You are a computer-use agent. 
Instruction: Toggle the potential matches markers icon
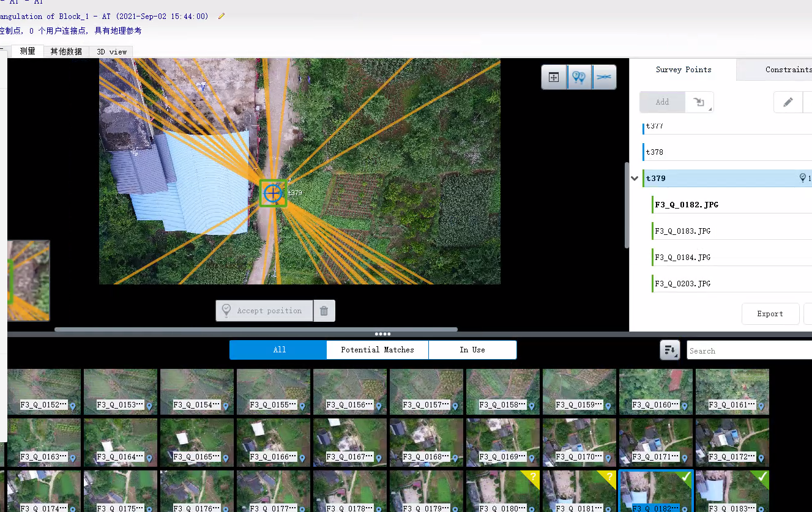[579, 78]
